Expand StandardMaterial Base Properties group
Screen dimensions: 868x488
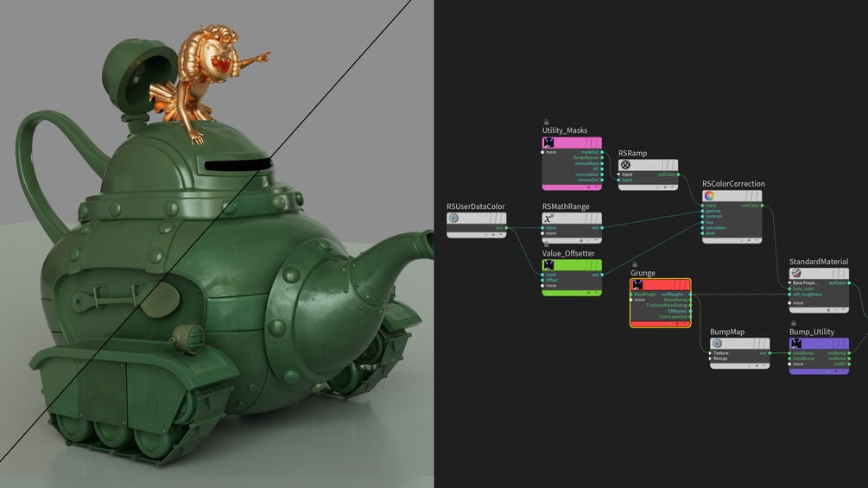[x=790, y=282]
